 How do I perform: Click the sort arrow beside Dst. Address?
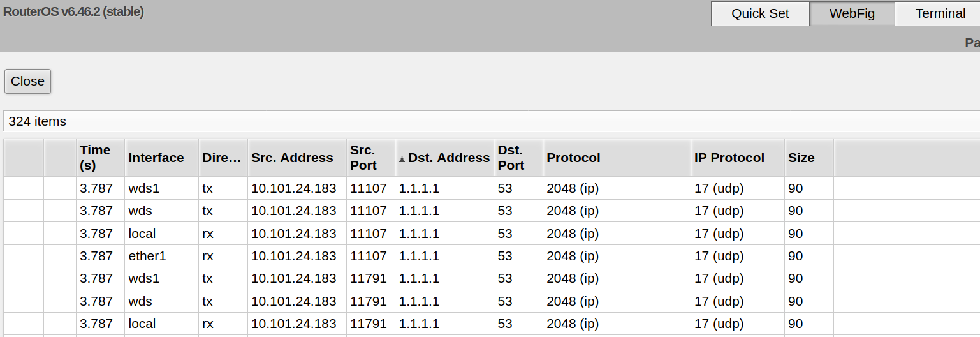(402, 159)
